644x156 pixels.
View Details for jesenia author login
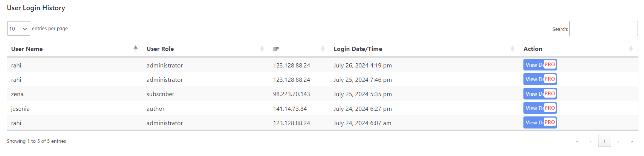pos(534,108)
